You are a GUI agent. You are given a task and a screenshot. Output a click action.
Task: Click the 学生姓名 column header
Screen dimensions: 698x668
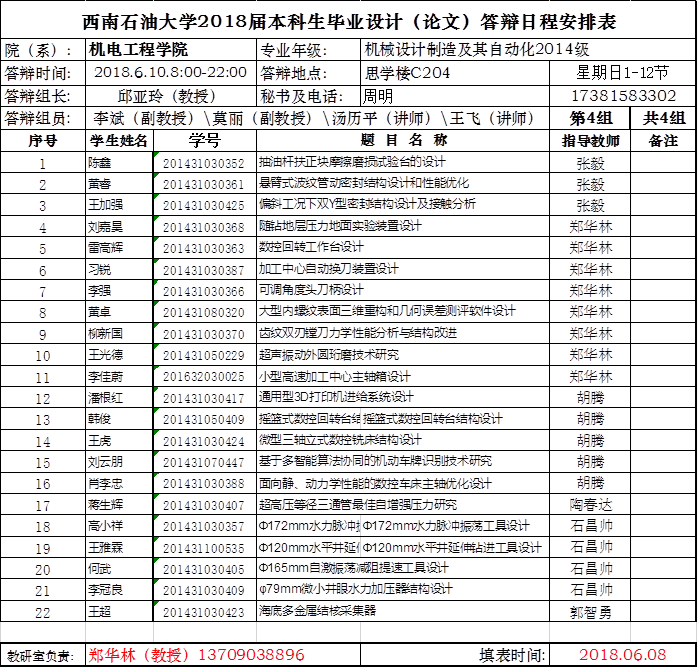[119, 140]
